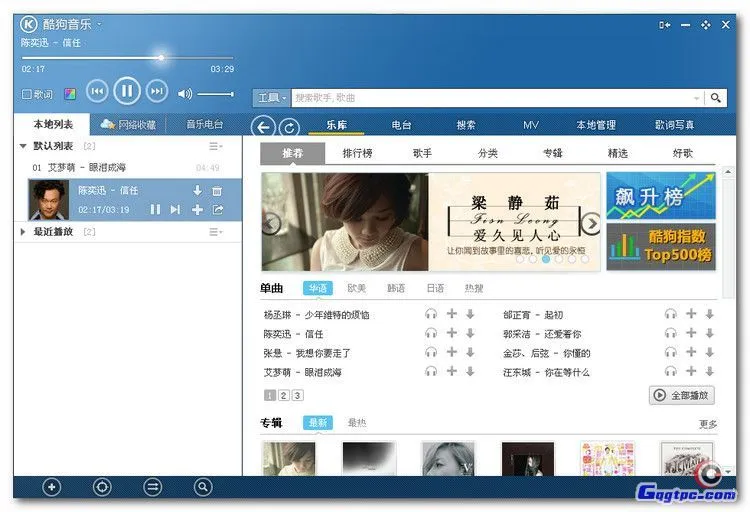This screenshot has height=512, width=750.
Task: Listen to 艾梦萌 - 眼泪成海 in the singles list
Action: 431,371
